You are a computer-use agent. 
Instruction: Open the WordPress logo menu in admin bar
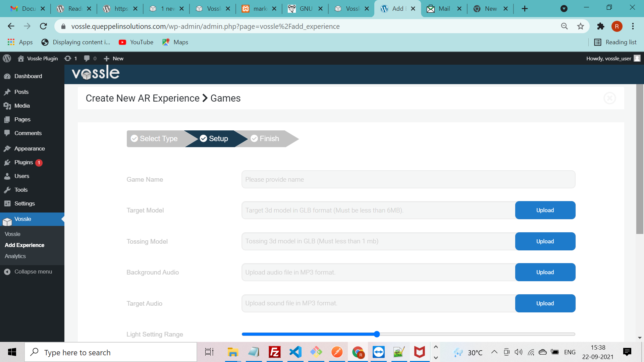tap(7, 58)
